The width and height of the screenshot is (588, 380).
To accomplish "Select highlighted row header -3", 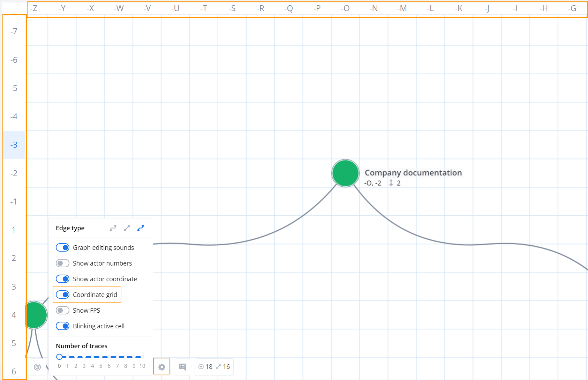I will [x=14, y=145].
